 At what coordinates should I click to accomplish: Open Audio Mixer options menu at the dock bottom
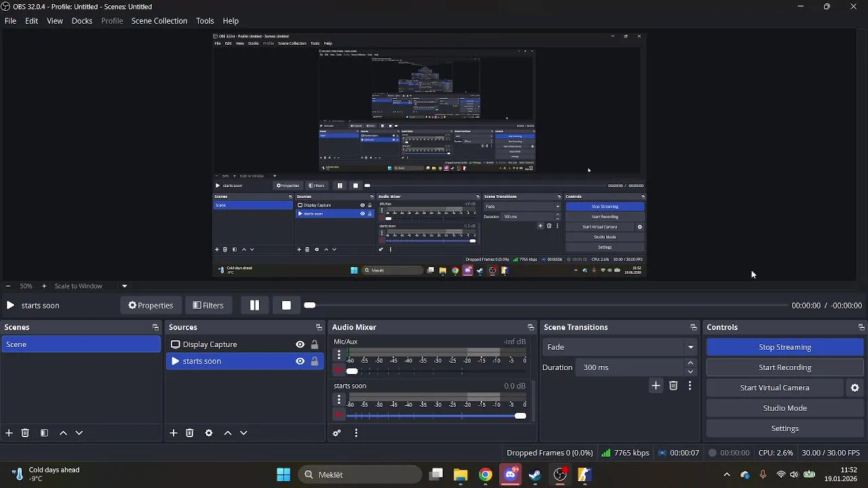click(356, 433)
